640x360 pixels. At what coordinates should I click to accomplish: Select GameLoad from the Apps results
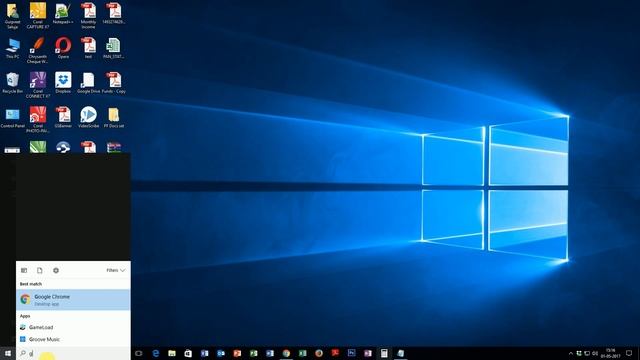[x=73, y=327]
